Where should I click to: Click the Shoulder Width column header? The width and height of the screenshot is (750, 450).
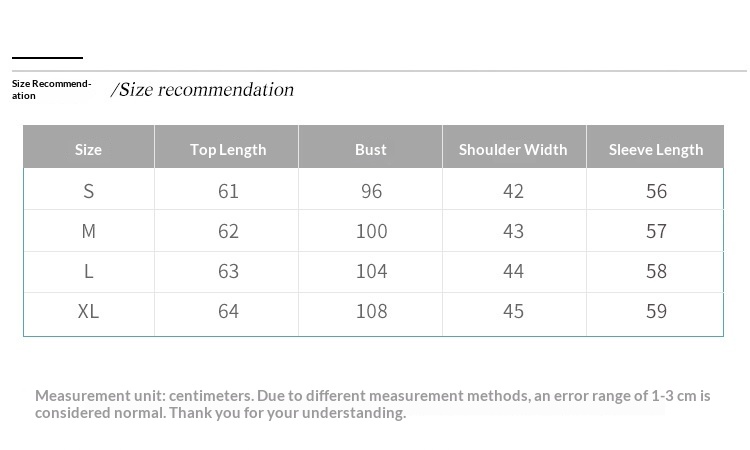(x=513, y=150)
